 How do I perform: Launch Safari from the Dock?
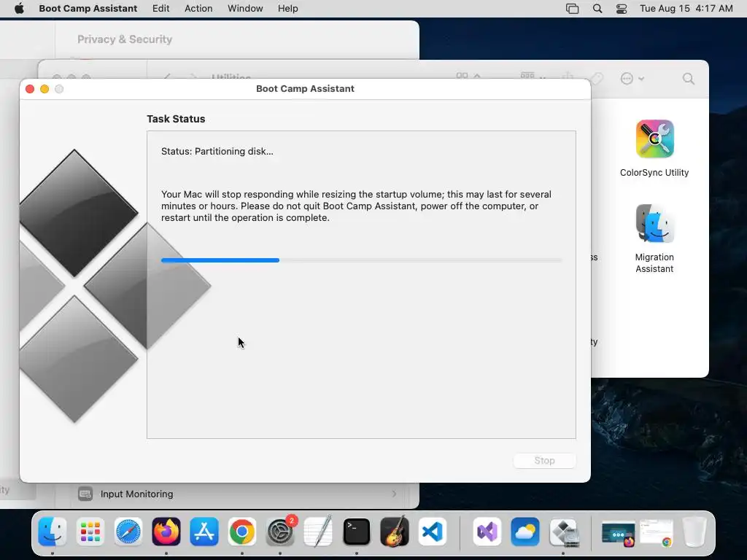(x=128, y=532)
